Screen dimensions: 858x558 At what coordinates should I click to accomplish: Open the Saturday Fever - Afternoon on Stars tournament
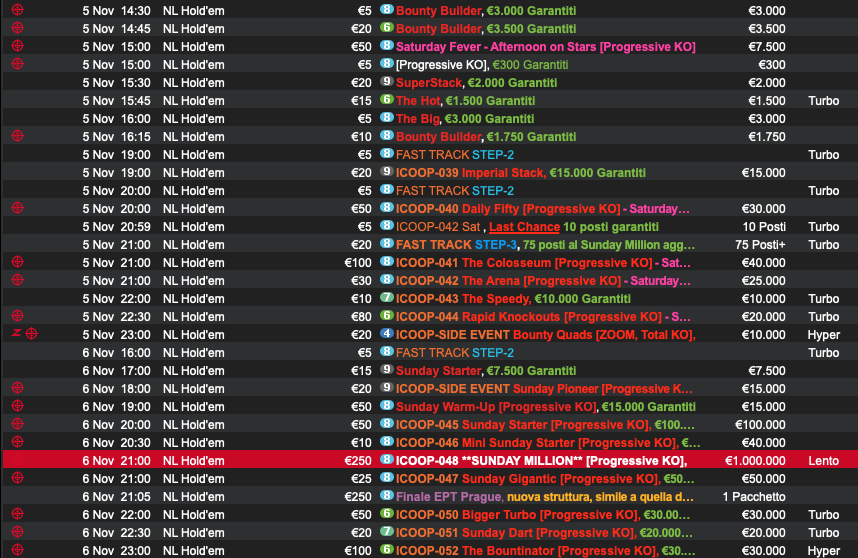tap(546, 47)
